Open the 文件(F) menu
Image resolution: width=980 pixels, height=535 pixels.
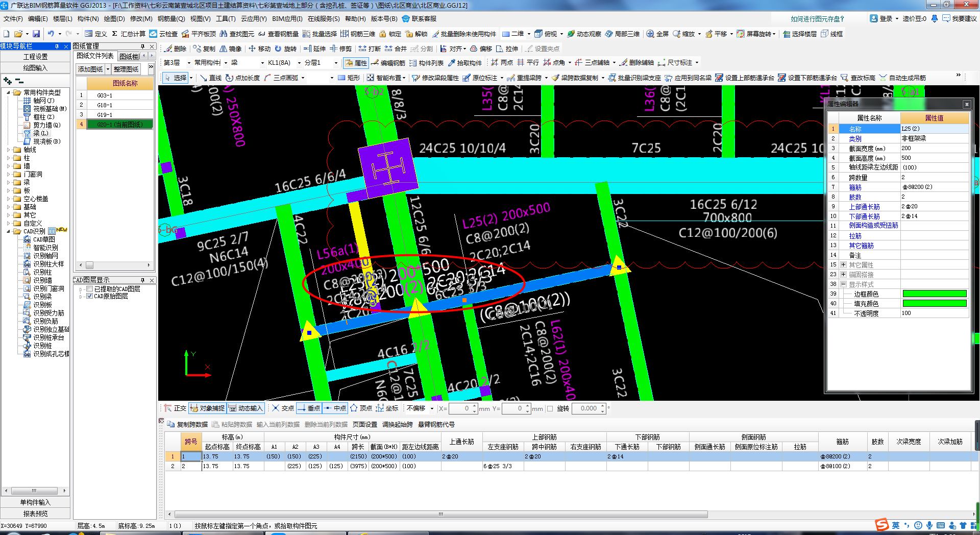13,19
